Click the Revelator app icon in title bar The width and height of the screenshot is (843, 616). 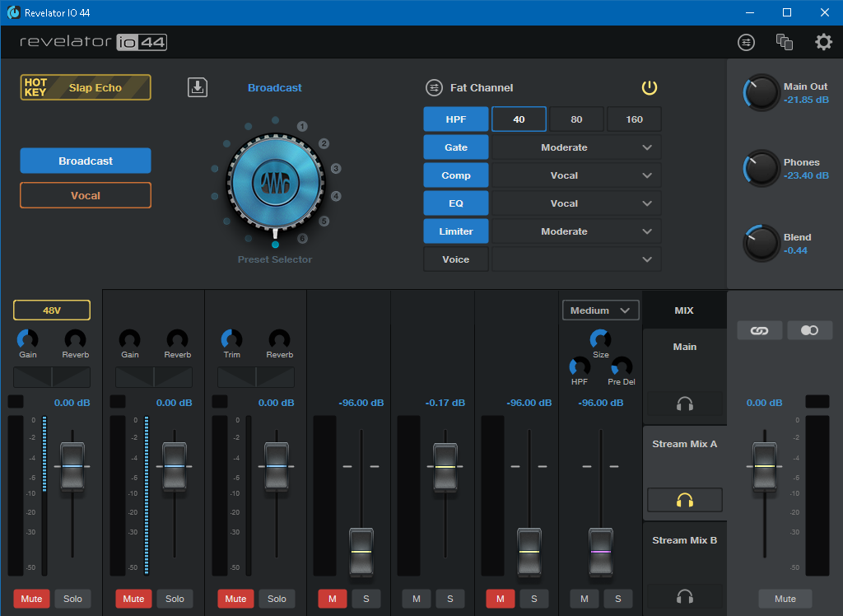click(x=13, y=12)
